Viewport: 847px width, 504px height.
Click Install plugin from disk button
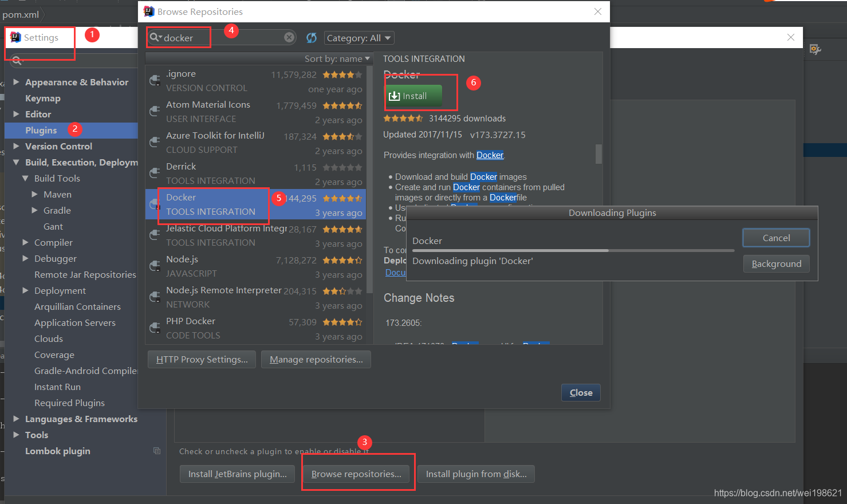point(476,474)
